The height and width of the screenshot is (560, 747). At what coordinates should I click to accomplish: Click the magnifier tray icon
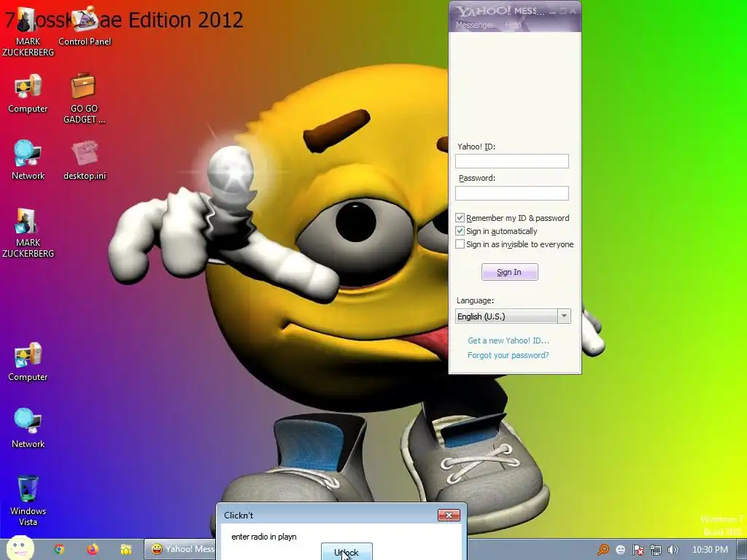(x=603, y=550)
